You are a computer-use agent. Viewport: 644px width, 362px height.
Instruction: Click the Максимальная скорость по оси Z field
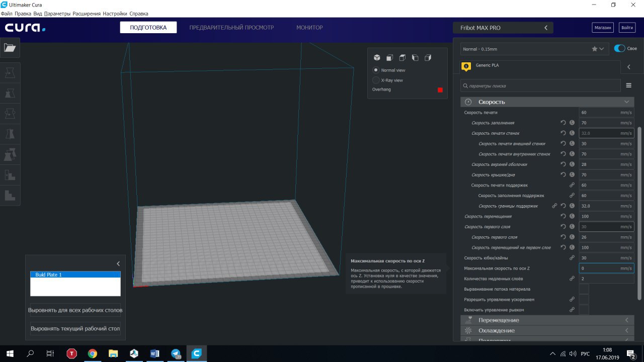606,268
